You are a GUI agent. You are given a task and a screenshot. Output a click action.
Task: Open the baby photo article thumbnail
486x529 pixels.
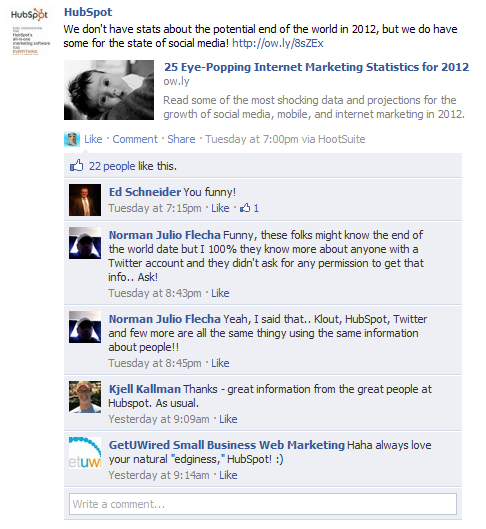[109, 90]
